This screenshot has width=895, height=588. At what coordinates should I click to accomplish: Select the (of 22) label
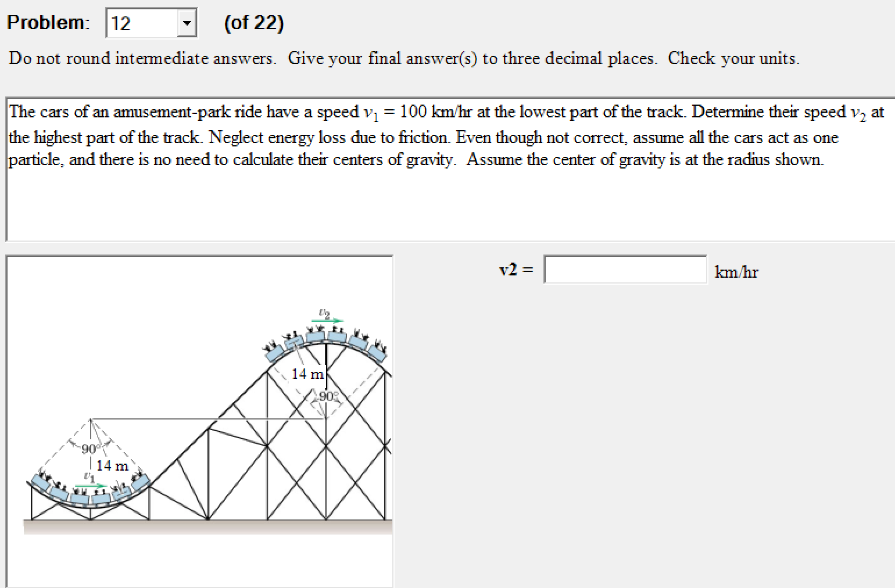click(x=254, y=23)
